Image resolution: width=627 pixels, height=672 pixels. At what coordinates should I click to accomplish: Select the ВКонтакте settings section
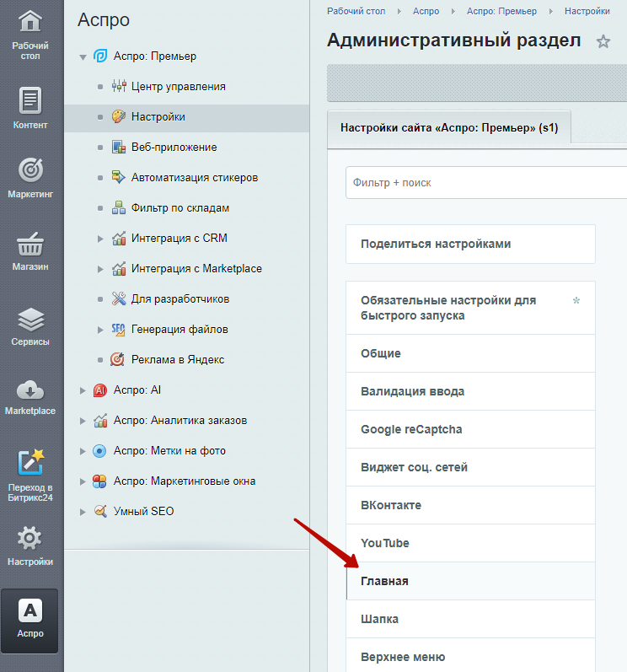coord(470,505)
